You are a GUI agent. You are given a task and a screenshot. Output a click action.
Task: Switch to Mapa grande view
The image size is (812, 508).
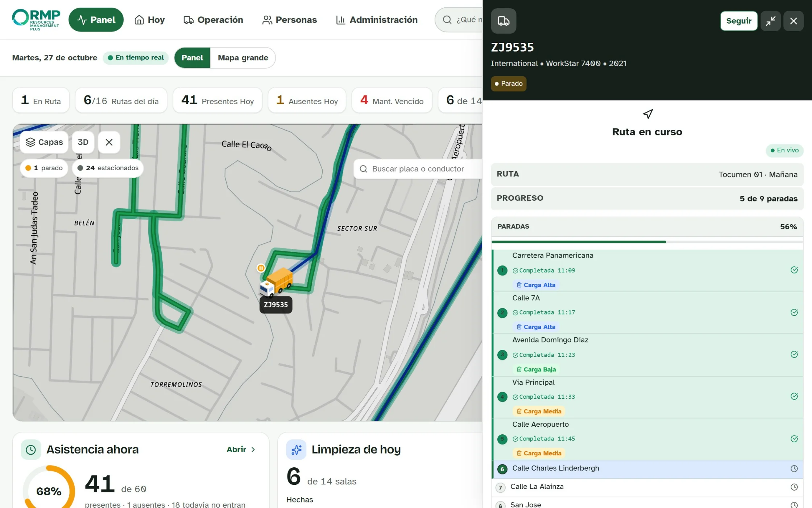(243, 58)
